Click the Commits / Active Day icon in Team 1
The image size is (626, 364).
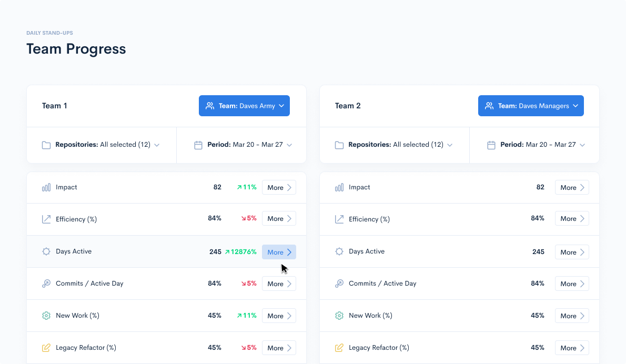click(x=46, y=284)
